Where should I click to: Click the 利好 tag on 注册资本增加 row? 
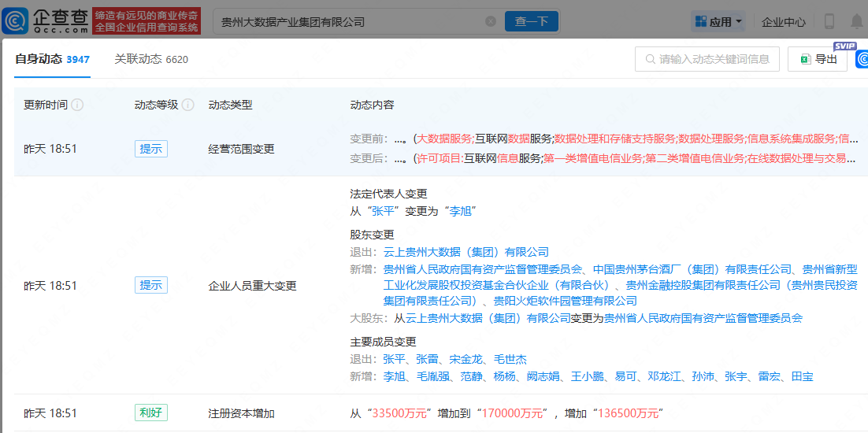pyautogui.click(x=150, y=413)
